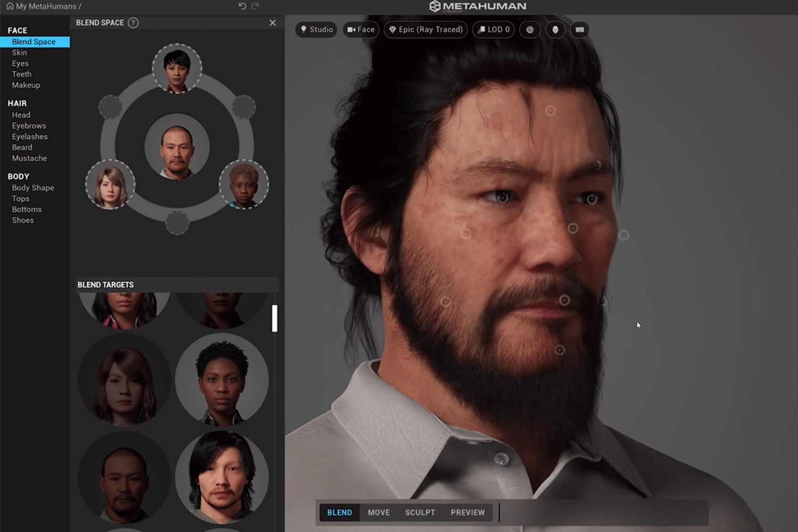The width and height of the screenshot is (798, 532).
Task: Open the Epic (Ray Traced) quality dropdown
Action: (426, 30)
